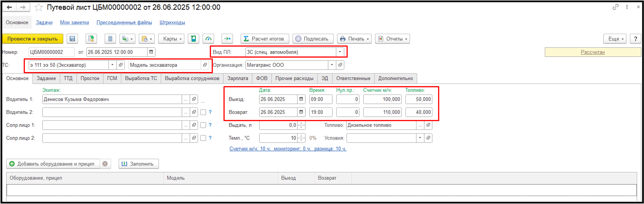Click the green arrow transfer icon
Screen dimensions: 644x204
click(227, 39)
